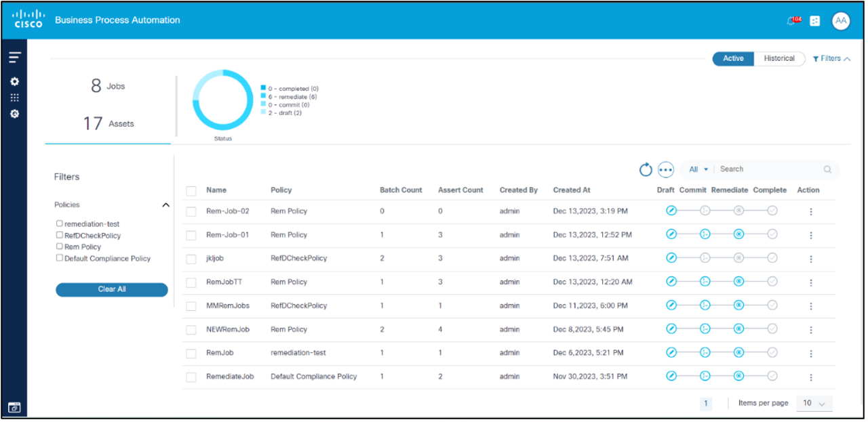Viewport: 868px width, 422px height.
Task: Click Draft stage icon for Rem-Job-02
Action: click(x=671, y=211)
